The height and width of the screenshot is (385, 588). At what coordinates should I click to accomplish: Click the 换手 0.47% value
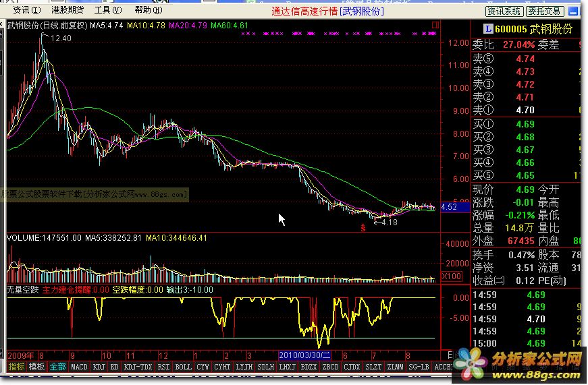(522, 255)
